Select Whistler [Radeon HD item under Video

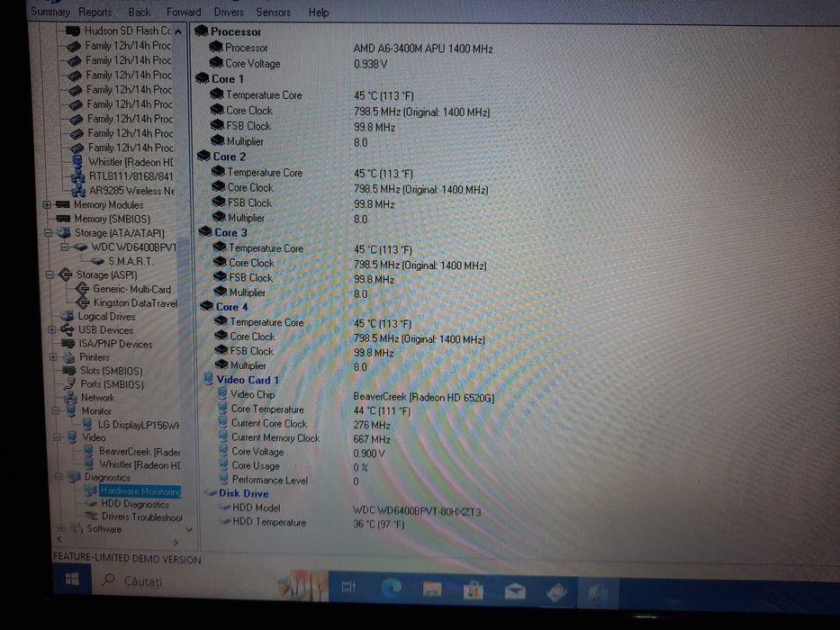click(x=140, y=464)
